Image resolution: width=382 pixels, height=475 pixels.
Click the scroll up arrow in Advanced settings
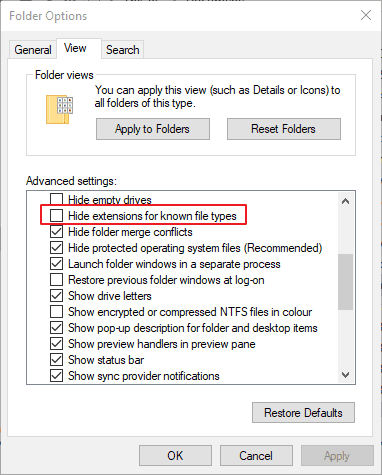pos(345,201)
